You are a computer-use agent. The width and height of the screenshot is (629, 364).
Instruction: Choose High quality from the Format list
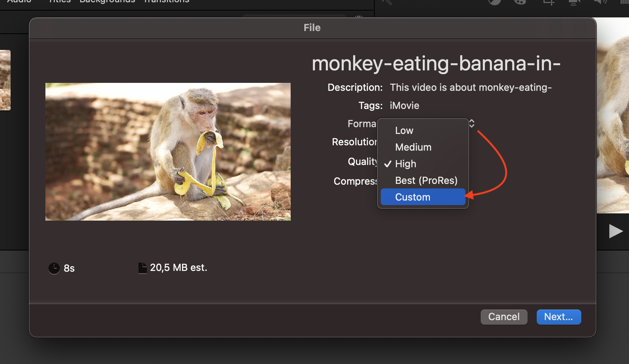406,164
